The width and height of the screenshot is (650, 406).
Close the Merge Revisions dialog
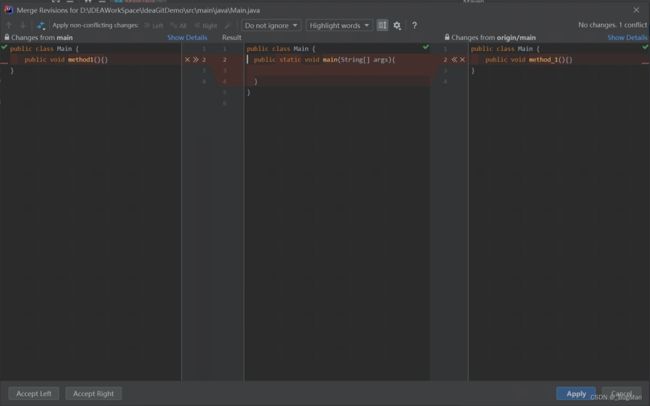click(636, 10)
